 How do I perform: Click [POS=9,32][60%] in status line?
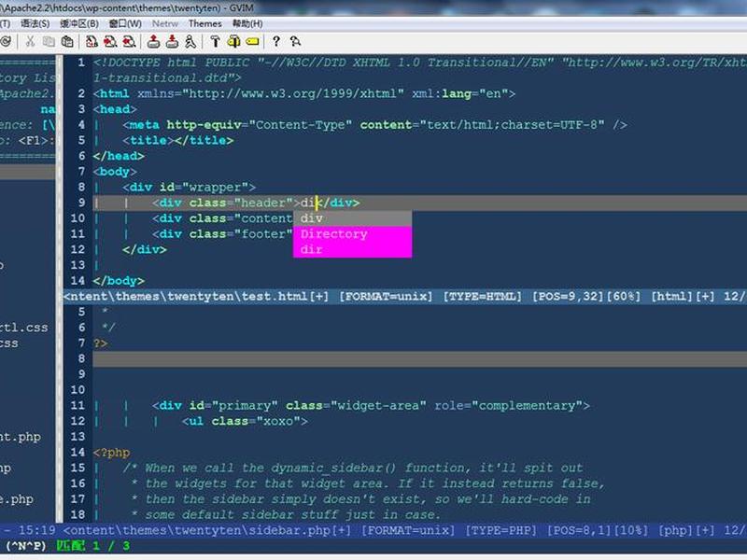click(586, 297)
